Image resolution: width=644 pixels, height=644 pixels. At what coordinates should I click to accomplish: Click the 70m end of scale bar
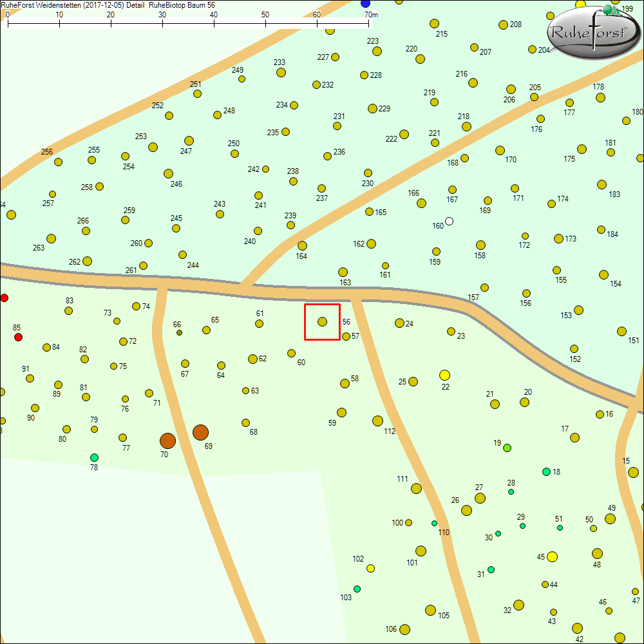[369, 23]
